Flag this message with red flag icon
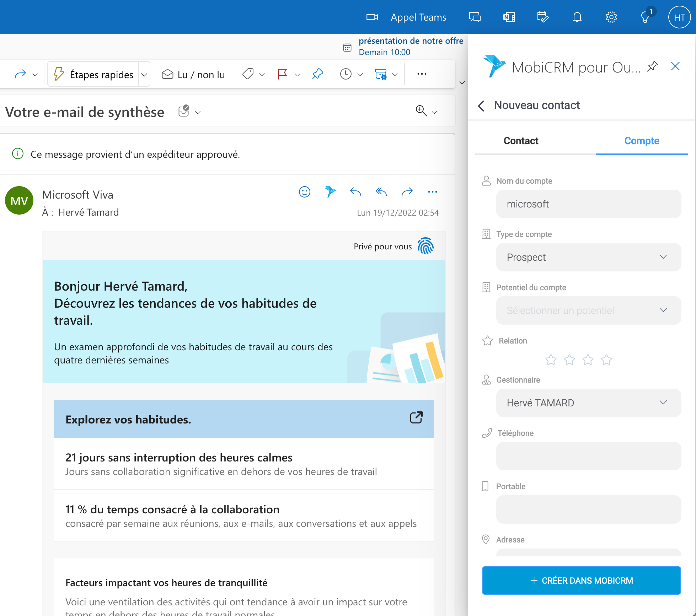Screen dimensions: 696x616 (282, 74)
